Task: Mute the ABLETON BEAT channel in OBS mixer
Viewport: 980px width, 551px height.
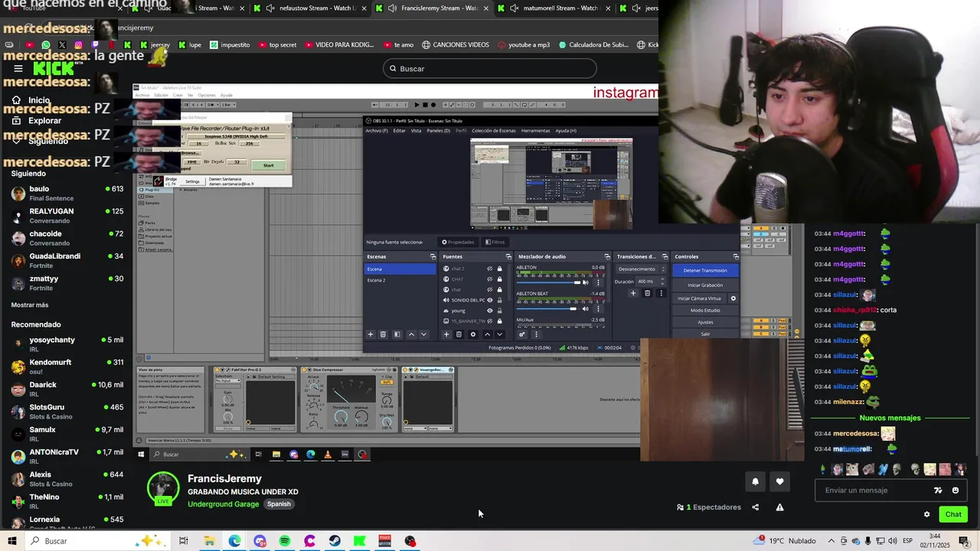Action: point(586,308)
